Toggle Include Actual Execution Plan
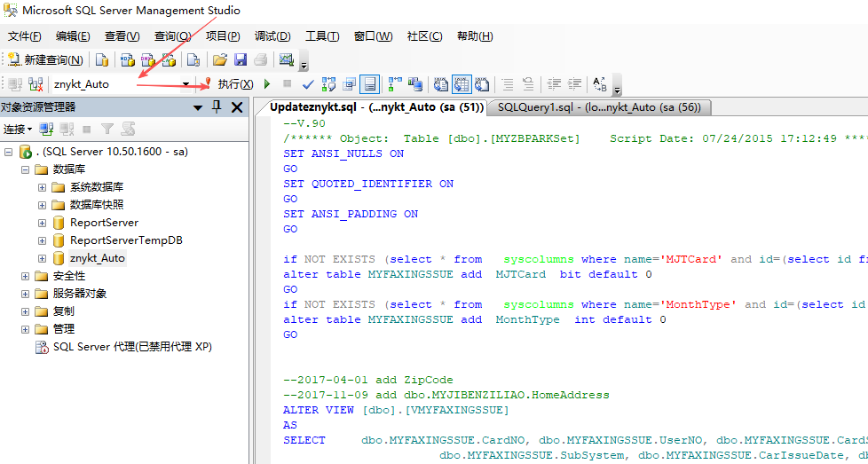The image size is (868, 464). [x=395, y=84]
